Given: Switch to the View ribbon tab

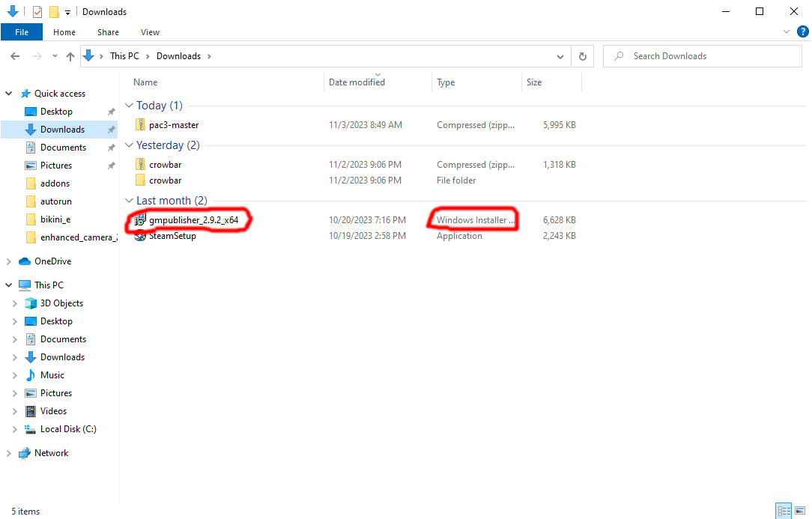Looking at the screenshot, I should click(x=150, y=32).
